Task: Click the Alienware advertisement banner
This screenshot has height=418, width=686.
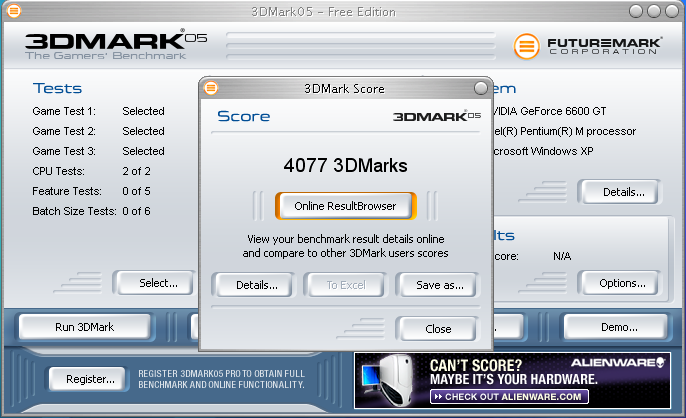Action: [512, 380]
